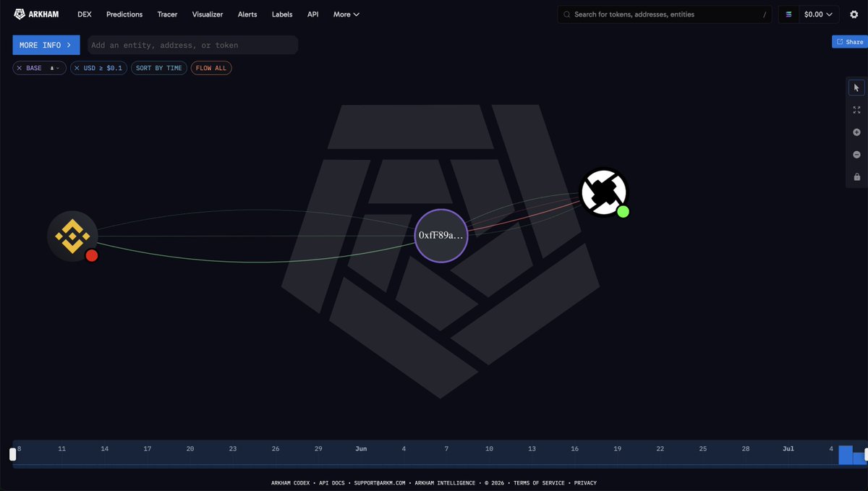Viewport: 868px width, 491px height.
Task: Remove the USD ≥ $0.1 filter via its X
Action: pos(77,68)
